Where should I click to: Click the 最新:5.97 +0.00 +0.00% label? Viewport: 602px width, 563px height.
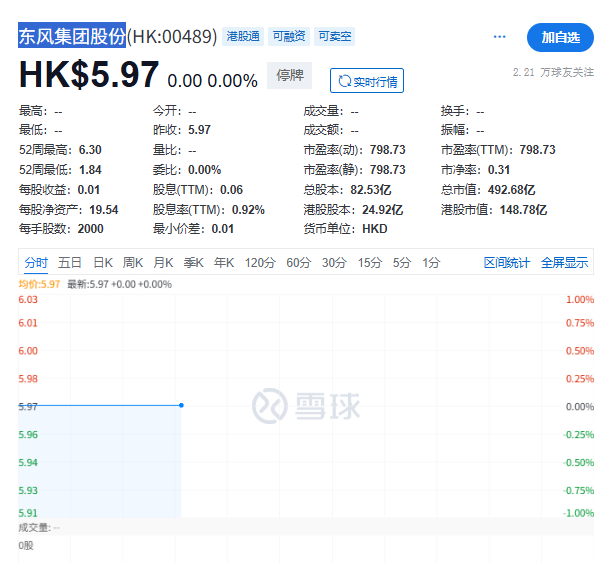coord(119,285)
